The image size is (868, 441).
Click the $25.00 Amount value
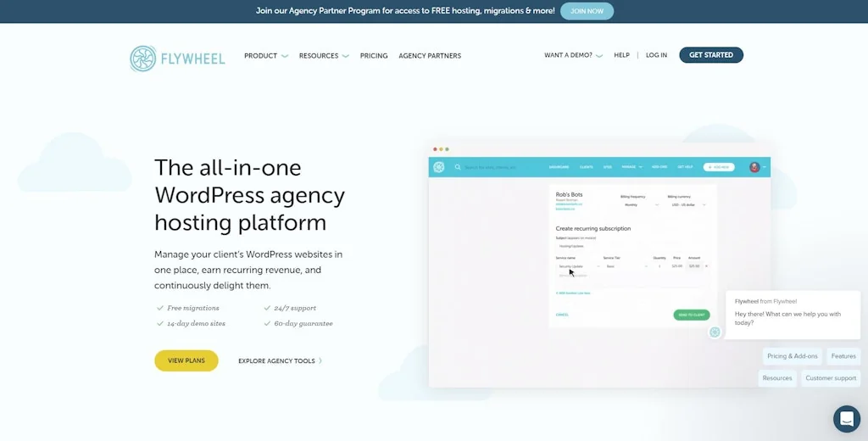[x=694, y=266]
